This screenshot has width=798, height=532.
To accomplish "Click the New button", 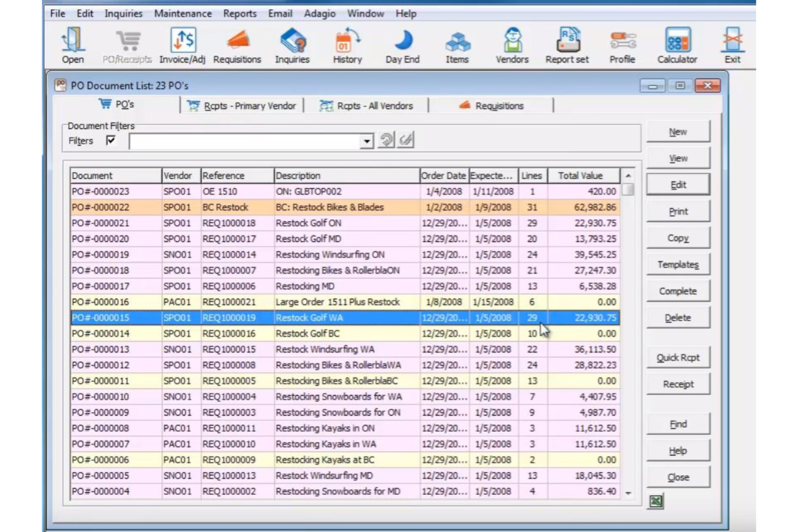I will 678,132.
